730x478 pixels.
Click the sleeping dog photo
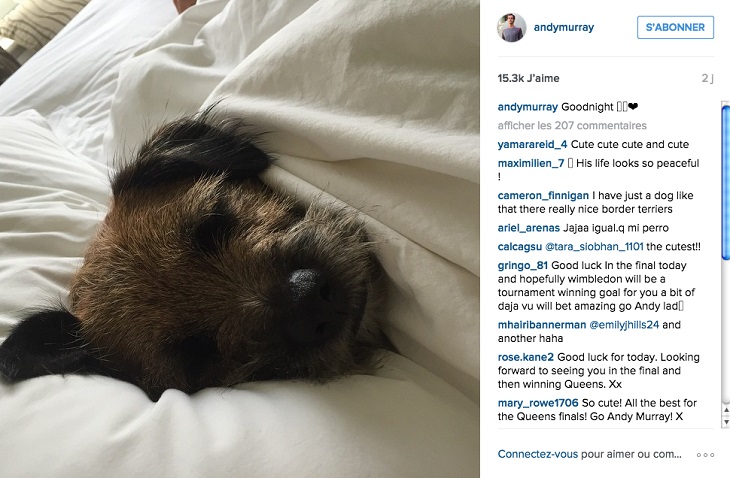(x=240, y=239)
